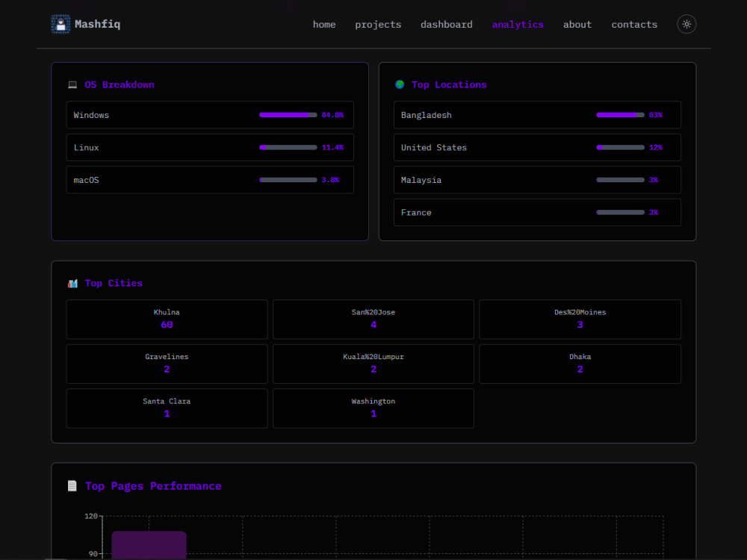747x560 pixels.
Task: Click the United States progress bar
Action: tap(620, 147)
